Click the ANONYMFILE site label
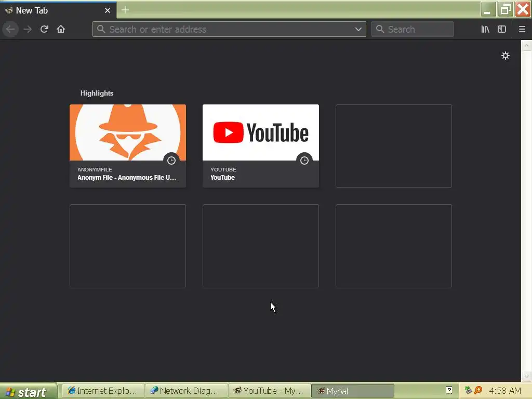This screenshot has width=532, height=399. pyautogui.click(x=95, y=170)
